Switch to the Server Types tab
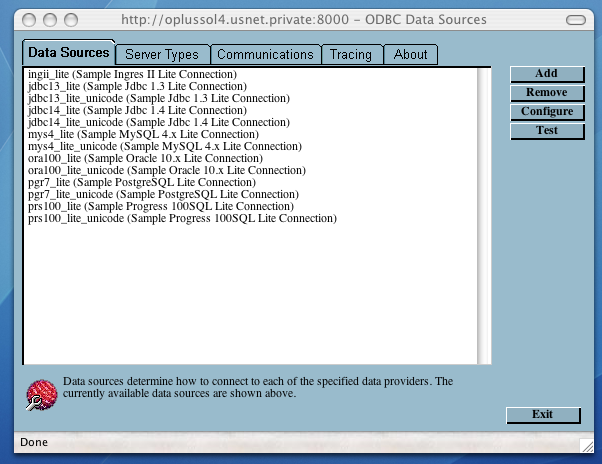 coord(162,55)
